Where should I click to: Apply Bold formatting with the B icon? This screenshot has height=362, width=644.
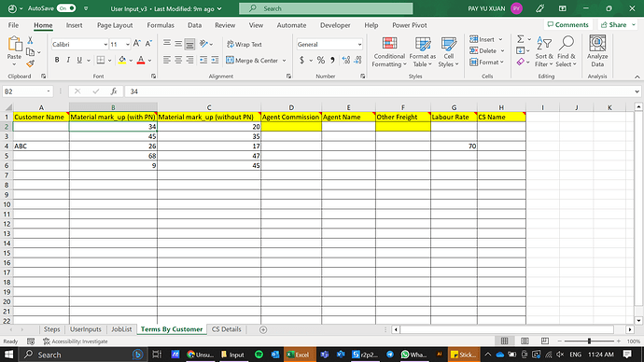pos(57,61)
